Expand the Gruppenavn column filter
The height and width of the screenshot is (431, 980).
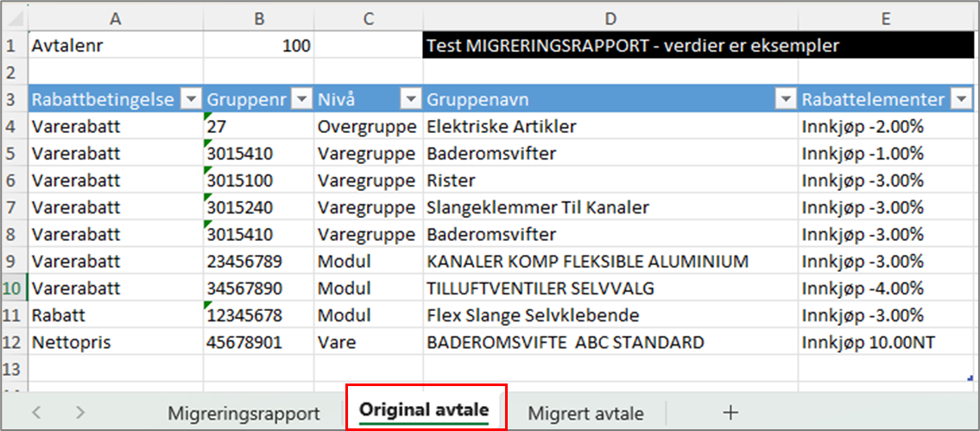click(x=785, y=99)
